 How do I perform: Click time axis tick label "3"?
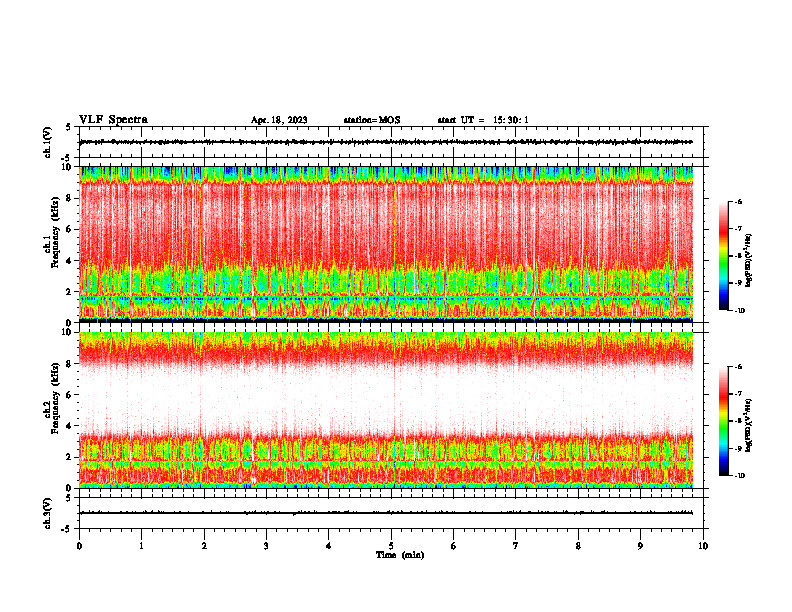tap(266, 546)
